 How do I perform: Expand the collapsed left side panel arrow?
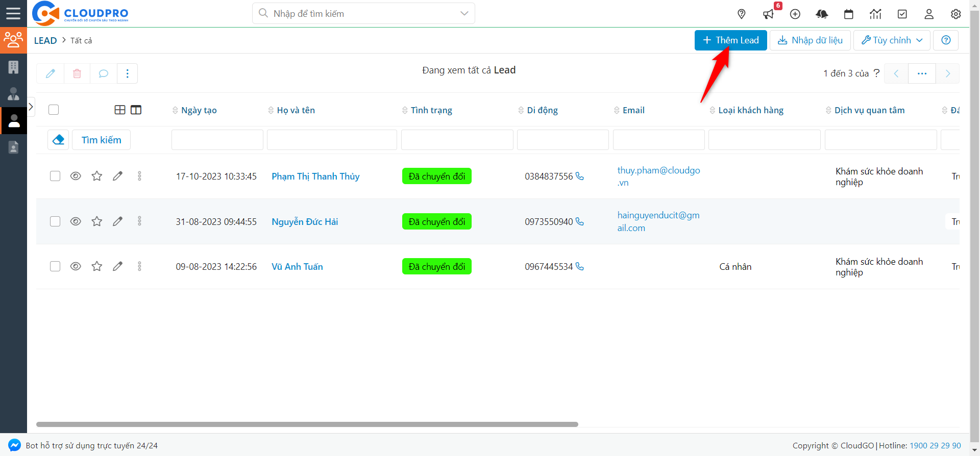(31, 107)
